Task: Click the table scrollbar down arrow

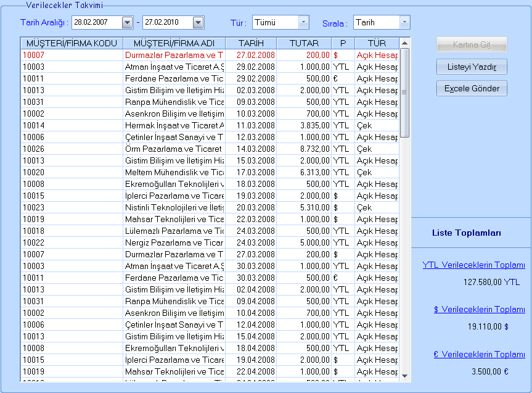Action: (404, 376)
